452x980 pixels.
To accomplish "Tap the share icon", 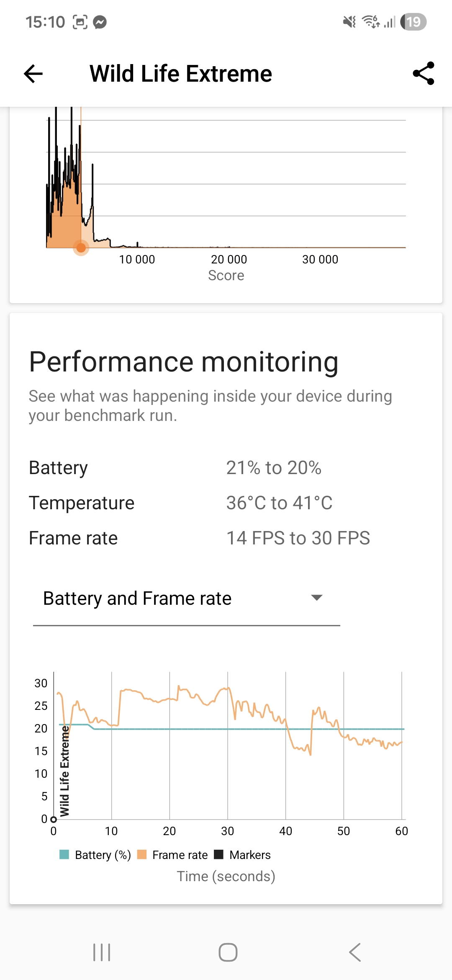I will (423, 74).
